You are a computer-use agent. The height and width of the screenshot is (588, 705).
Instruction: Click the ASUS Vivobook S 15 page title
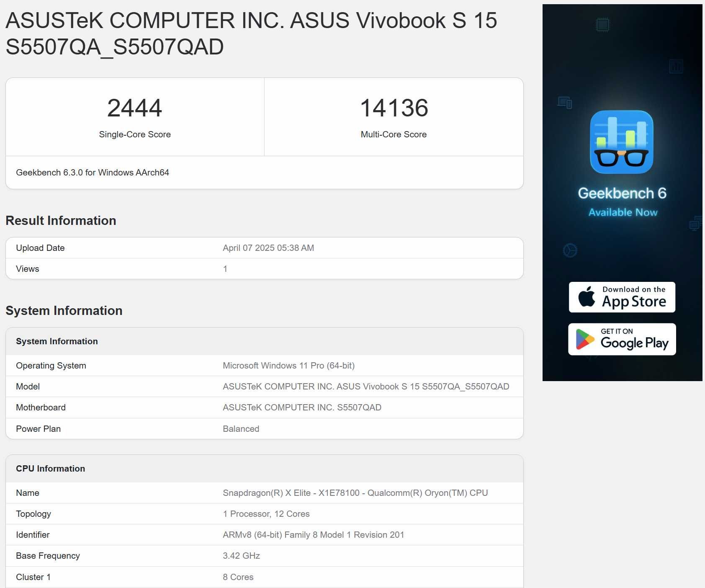(251, 34)
